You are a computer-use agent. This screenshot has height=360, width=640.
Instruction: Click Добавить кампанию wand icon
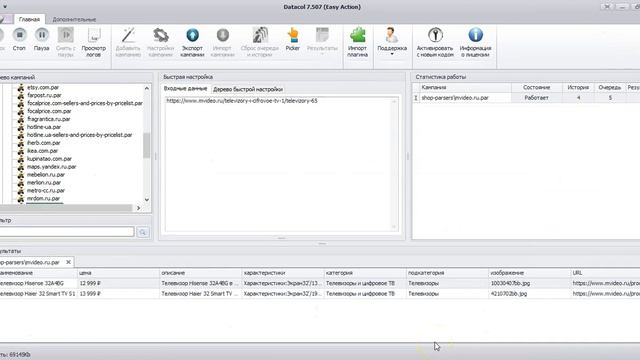(x=128, y=36)
